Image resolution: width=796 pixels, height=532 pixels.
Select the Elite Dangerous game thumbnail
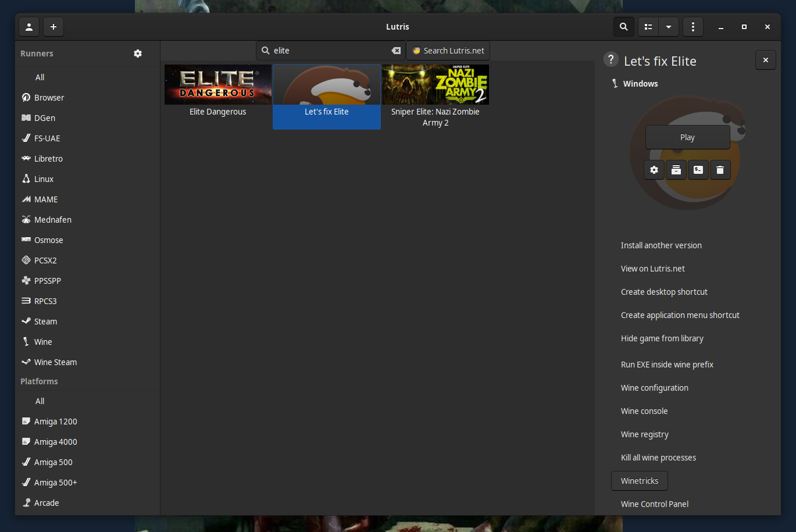click(218, 84)
